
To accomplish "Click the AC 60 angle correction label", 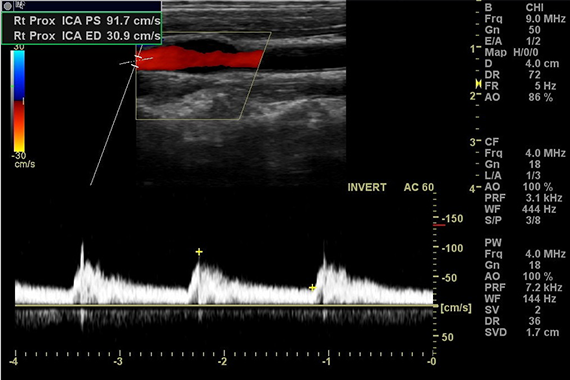I will 419,187.
